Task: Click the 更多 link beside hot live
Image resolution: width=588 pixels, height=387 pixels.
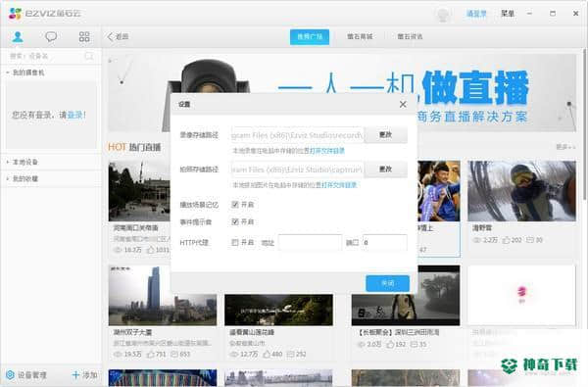Action: (565, 147)
